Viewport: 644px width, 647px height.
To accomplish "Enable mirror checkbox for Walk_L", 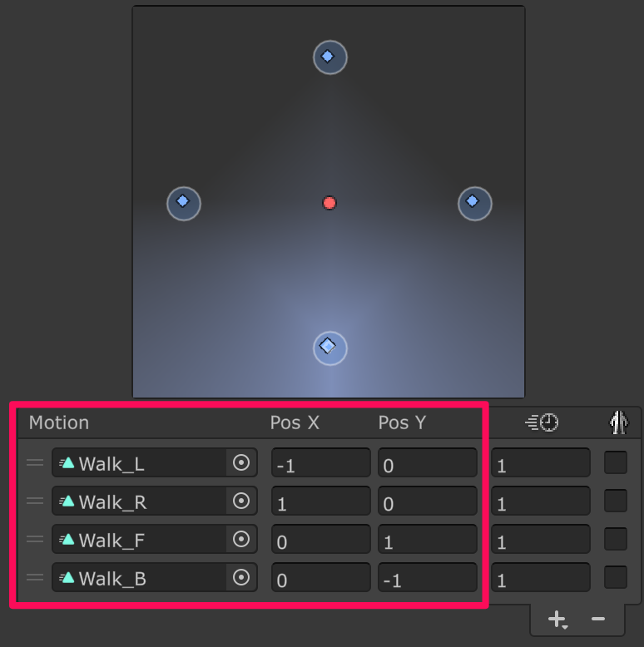I will [616, 463].
